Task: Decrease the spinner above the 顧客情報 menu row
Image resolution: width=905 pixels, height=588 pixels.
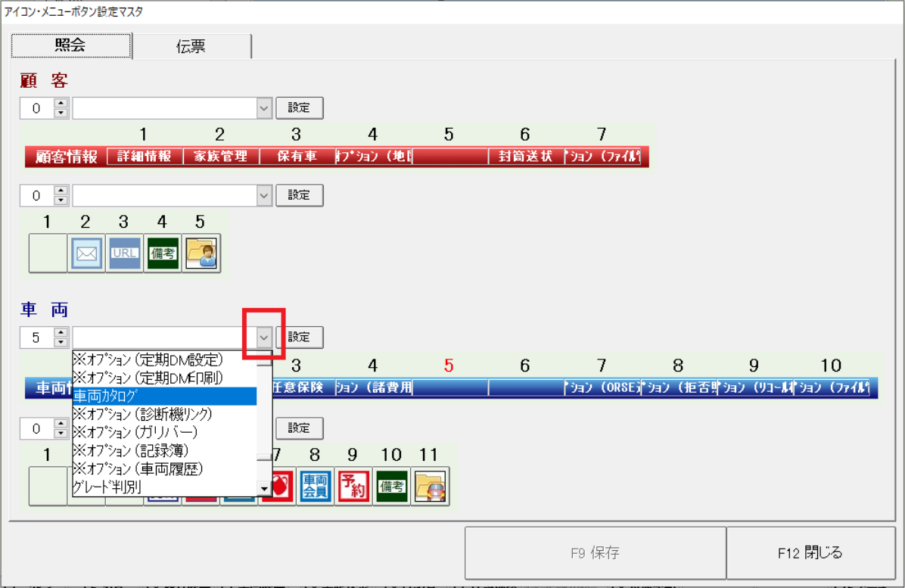Action: coord(61,113)
